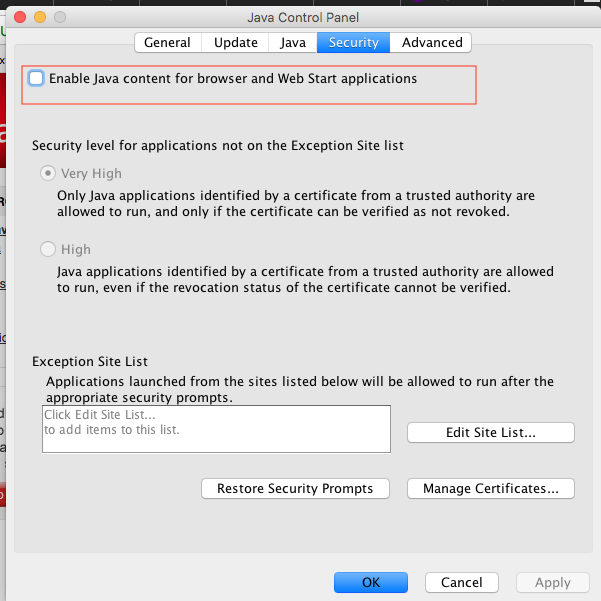This screenshot has height=601, width=601.
Task: Choose the High security level radio
Action: [x=48, y=249]
